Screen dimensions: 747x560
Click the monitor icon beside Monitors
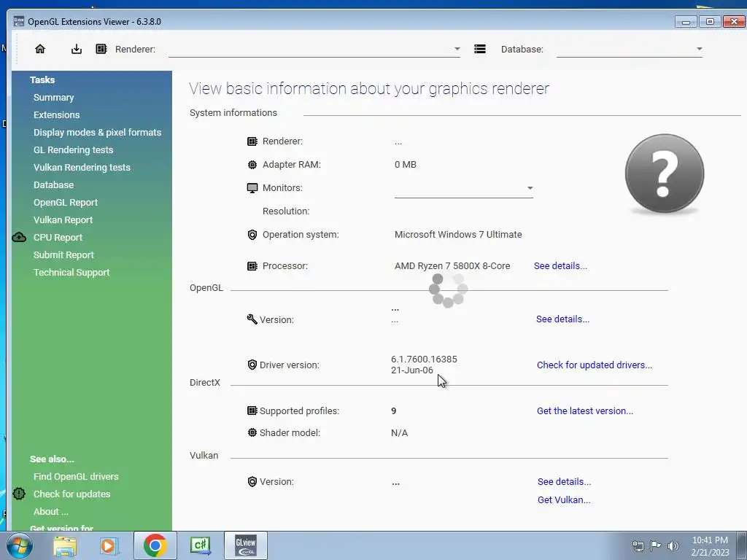pos(252,188)
